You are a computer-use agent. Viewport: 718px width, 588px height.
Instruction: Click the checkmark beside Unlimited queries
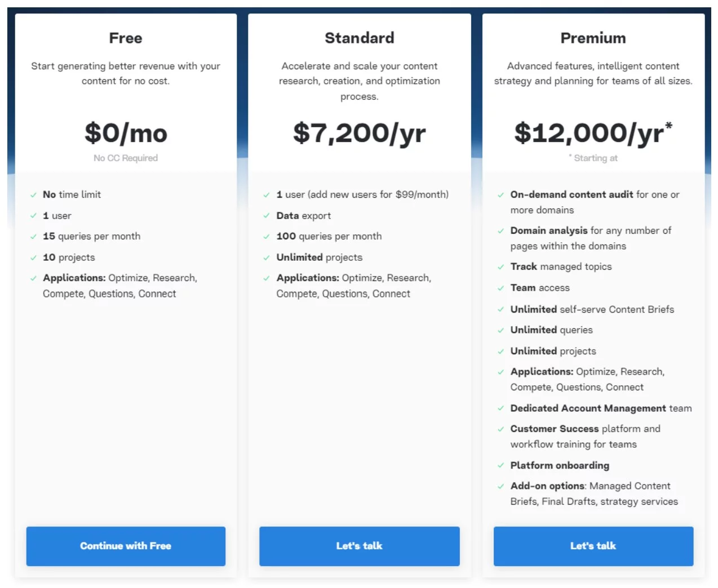tap(501, 331)
